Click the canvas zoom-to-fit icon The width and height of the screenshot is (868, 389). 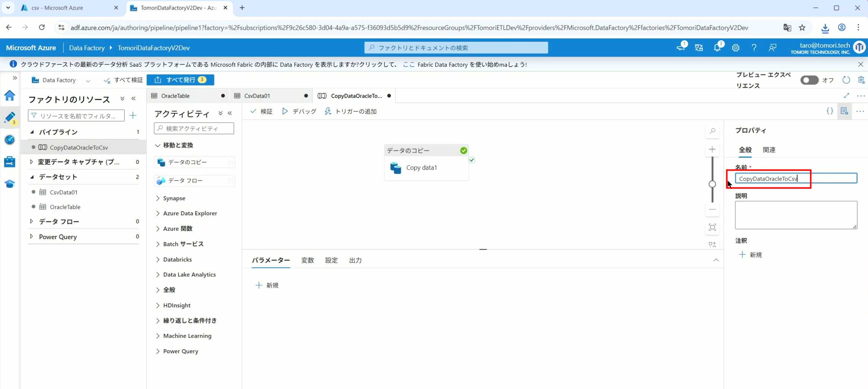tap(712, 227)
